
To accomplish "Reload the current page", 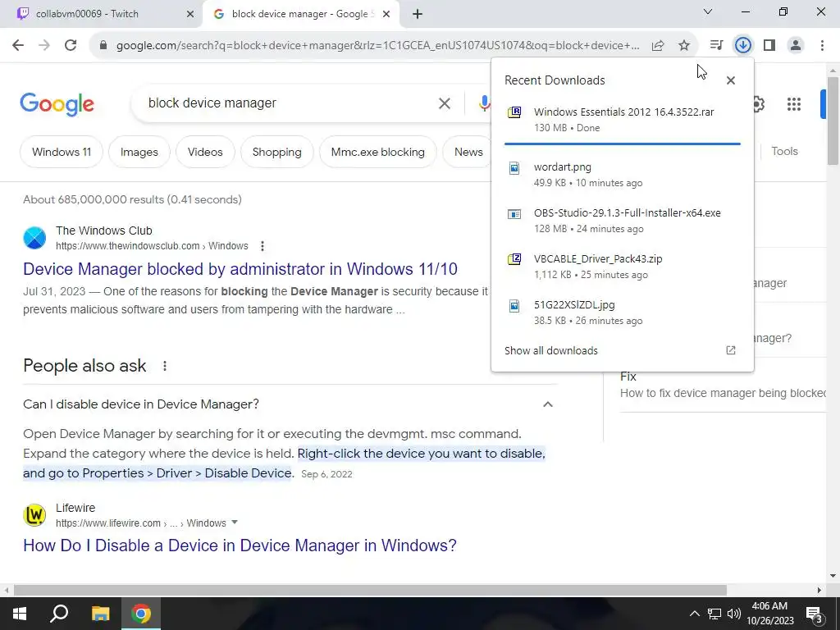I will [x=71, y=46].
